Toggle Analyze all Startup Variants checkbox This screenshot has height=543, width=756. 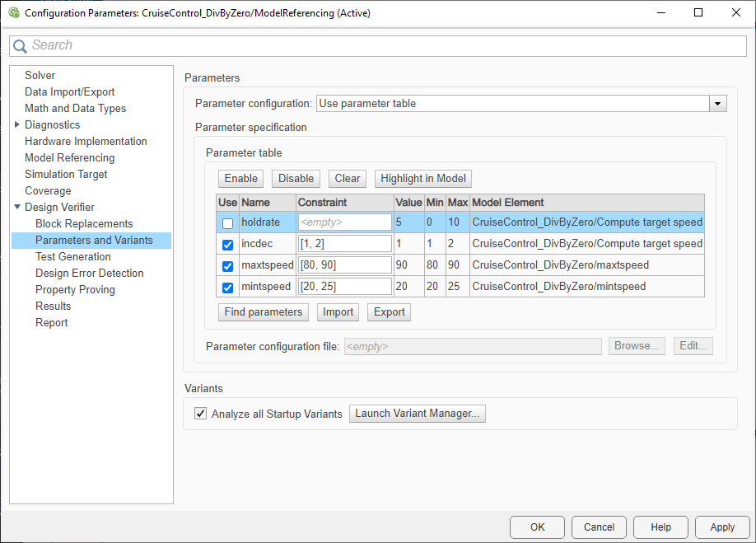[201, 414]
